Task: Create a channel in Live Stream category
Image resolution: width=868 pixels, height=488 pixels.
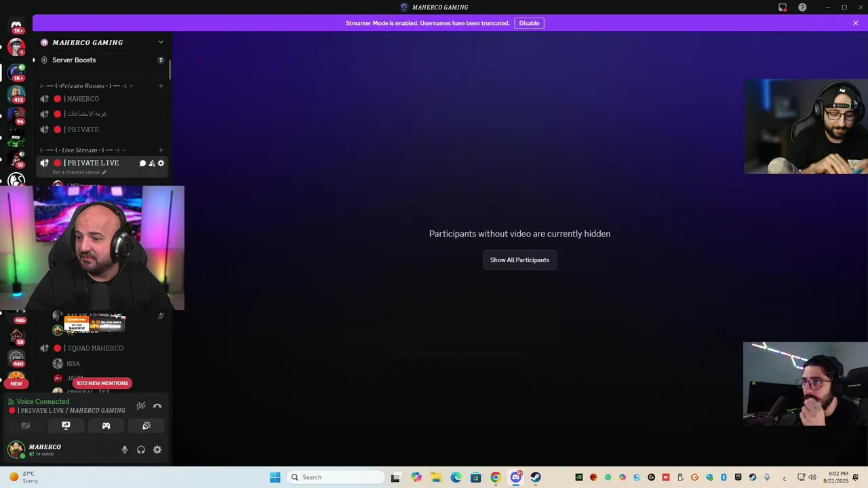Action: (161, 150)
